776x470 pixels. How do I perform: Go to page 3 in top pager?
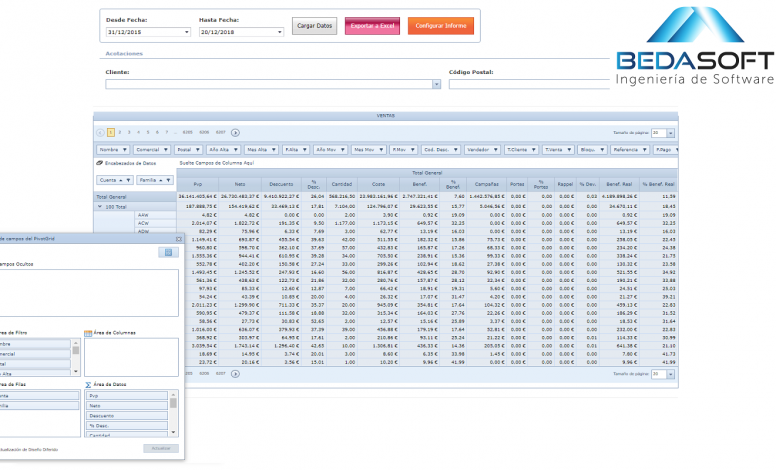tap(128, 132)
